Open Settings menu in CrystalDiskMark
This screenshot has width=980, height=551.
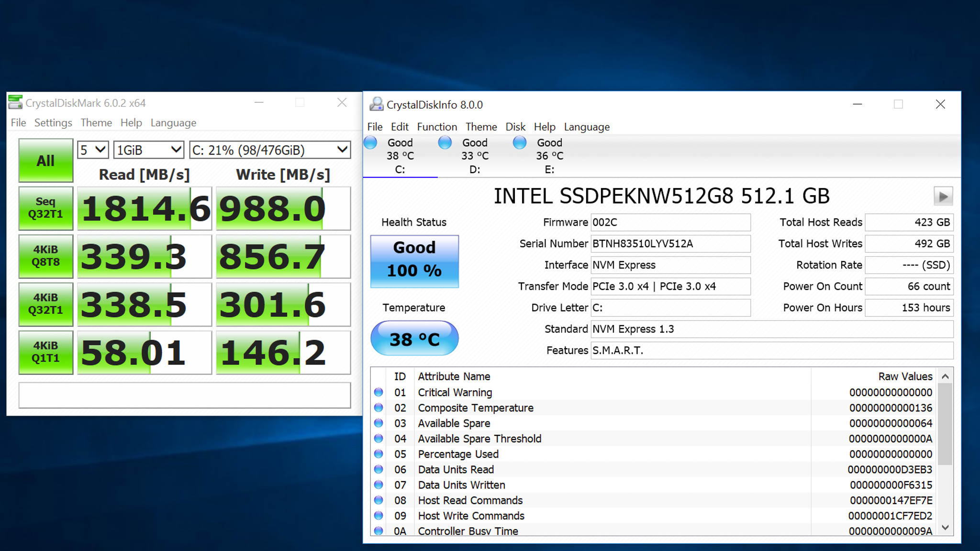tap(53, 123)
